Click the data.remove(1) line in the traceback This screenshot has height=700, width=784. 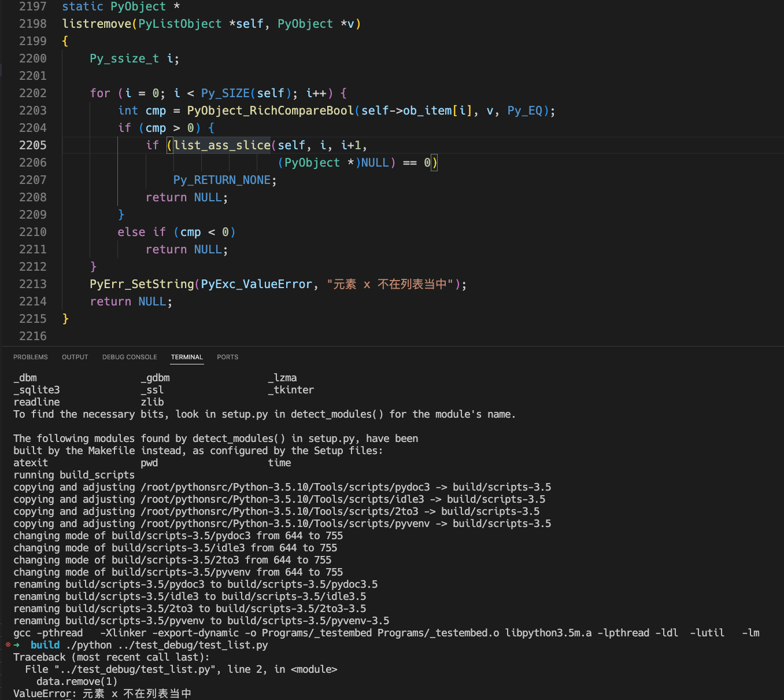pyautogui.click(x=76, y=681)
